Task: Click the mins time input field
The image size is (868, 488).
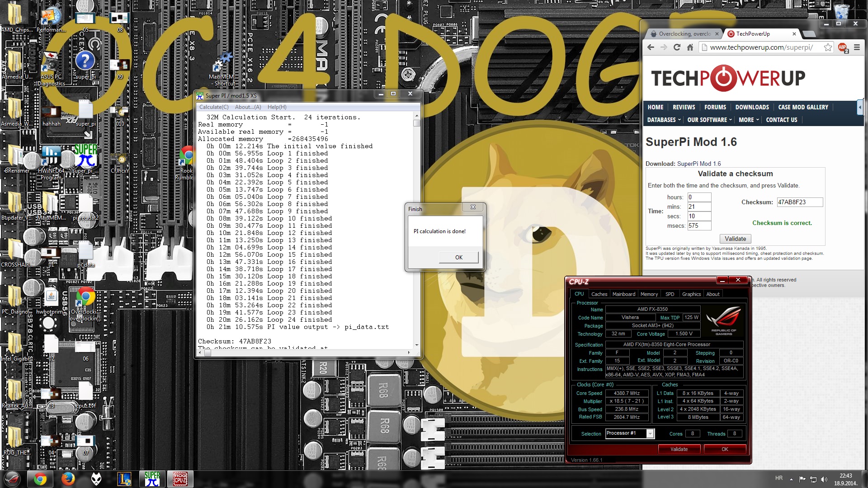Action: pos(699,206)
